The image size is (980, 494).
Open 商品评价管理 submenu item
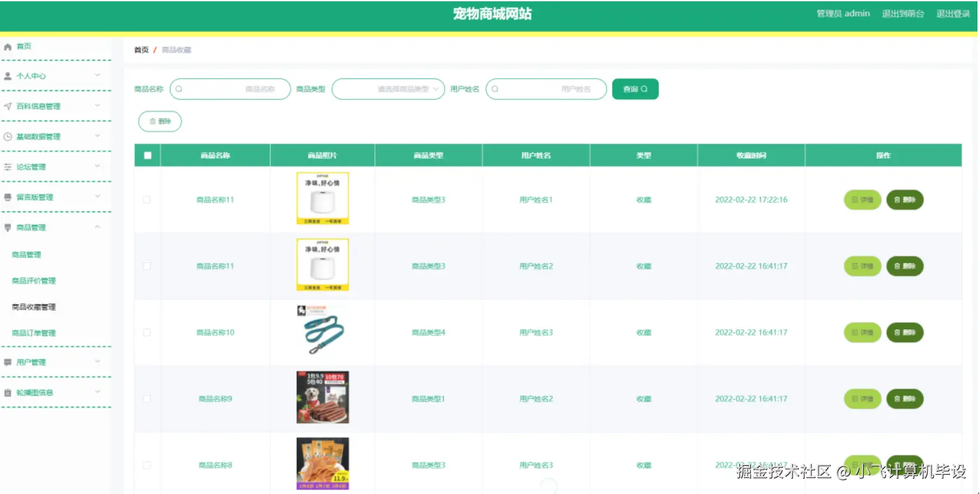tap(34, 281)
